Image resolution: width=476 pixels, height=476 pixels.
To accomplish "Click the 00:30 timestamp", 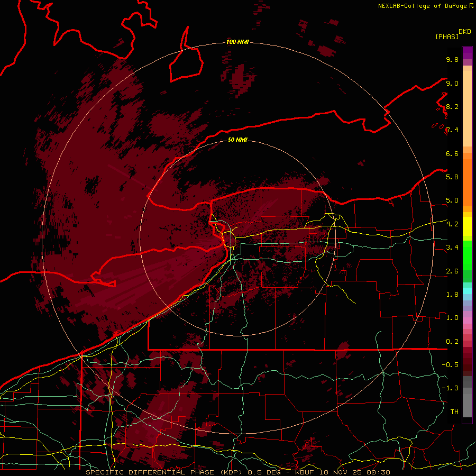I will point(379,472).
